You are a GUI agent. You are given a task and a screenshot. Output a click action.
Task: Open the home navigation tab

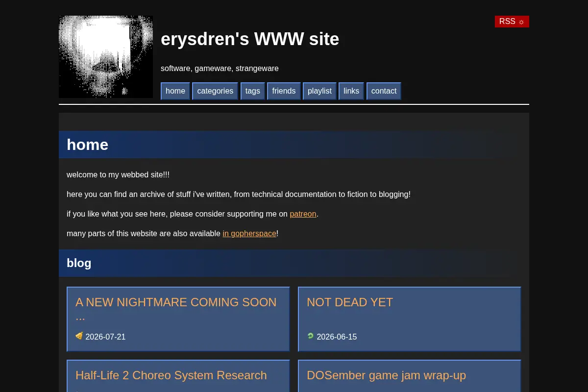click(x=175, y=91)
